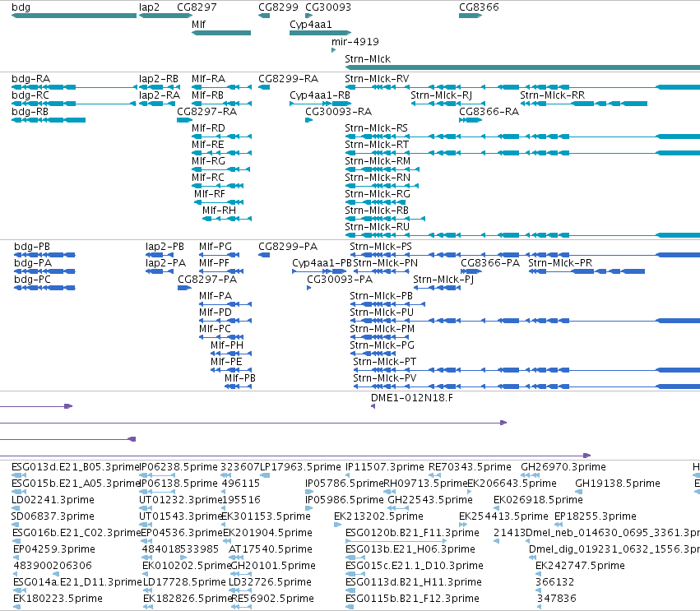The width and height of the screenshot is (700, 611).
Task: Select transcript bdg-RA
Action: [30, 79]
